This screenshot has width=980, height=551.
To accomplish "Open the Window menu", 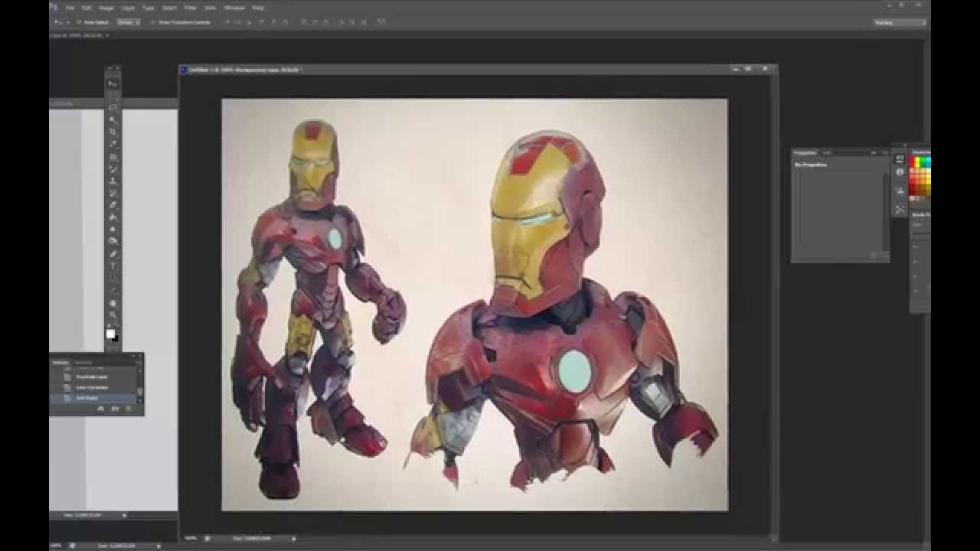I will point(234,8).
